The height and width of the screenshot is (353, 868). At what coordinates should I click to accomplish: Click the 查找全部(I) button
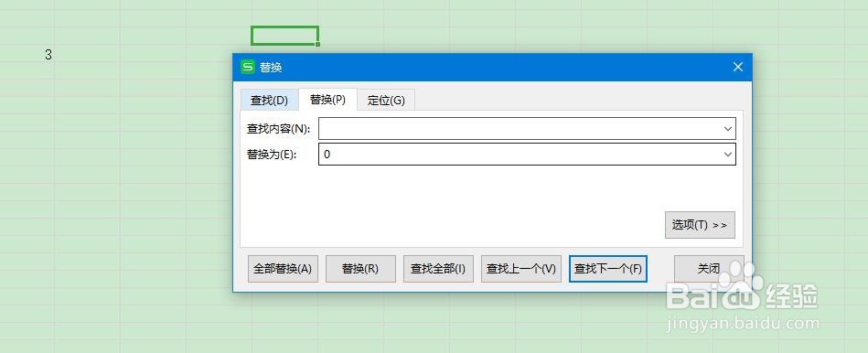438,269
